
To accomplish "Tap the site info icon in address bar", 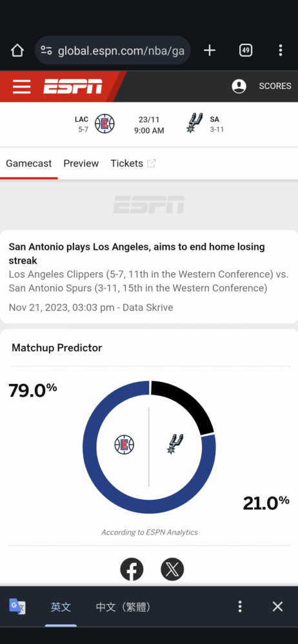I will point(46,50).
